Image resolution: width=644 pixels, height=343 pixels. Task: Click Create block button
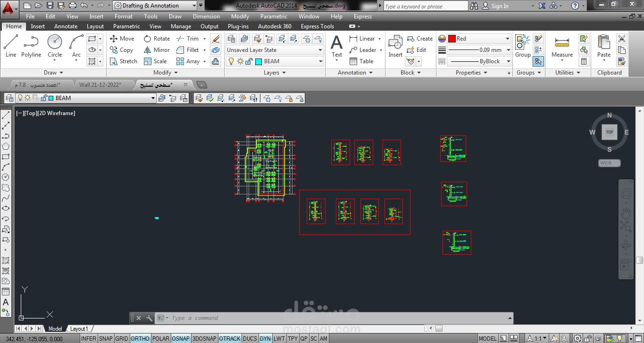419,39
